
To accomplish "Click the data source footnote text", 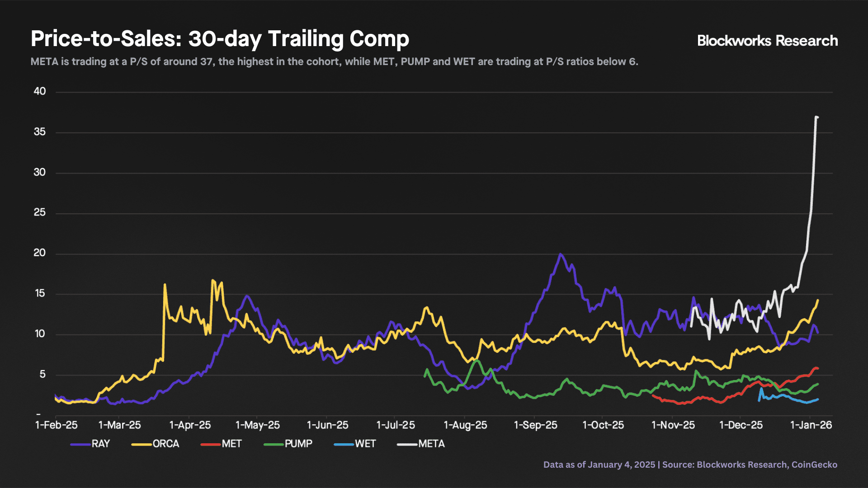I will (690, 465).
